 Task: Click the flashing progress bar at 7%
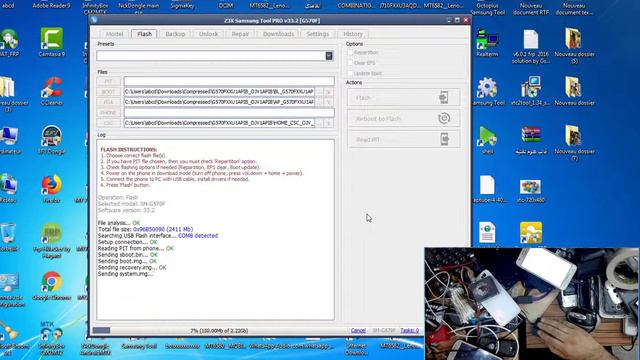tap(219, 330)
